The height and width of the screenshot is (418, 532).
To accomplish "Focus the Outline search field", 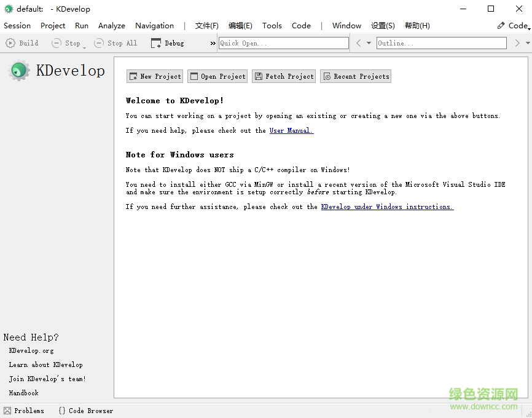I will pyautogui.click(x=442, y=43).
